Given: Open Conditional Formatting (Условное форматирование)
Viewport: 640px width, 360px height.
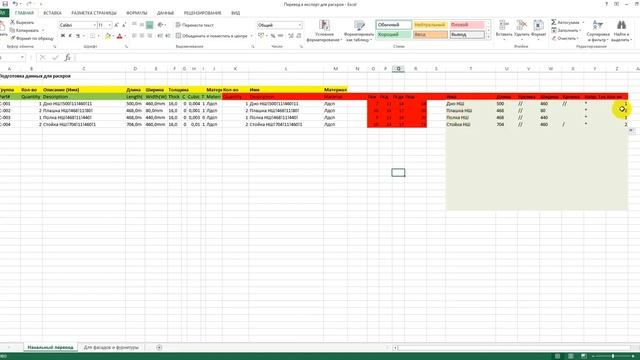Looking at the screenshot, I should [x=324, y=31].
